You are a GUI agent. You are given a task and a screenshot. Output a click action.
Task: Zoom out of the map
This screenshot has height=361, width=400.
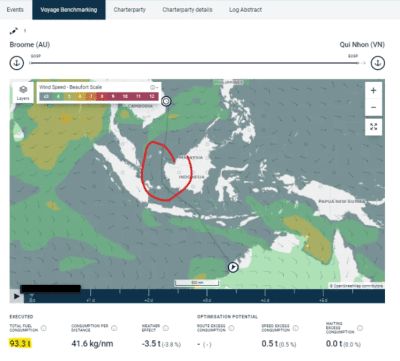pos(373,107)
